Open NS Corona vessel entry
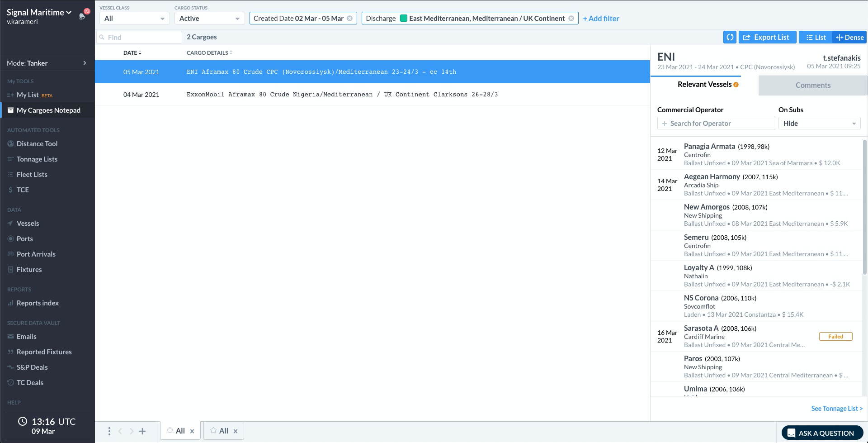This screenshot has width=868, height=443. point(756,306)
